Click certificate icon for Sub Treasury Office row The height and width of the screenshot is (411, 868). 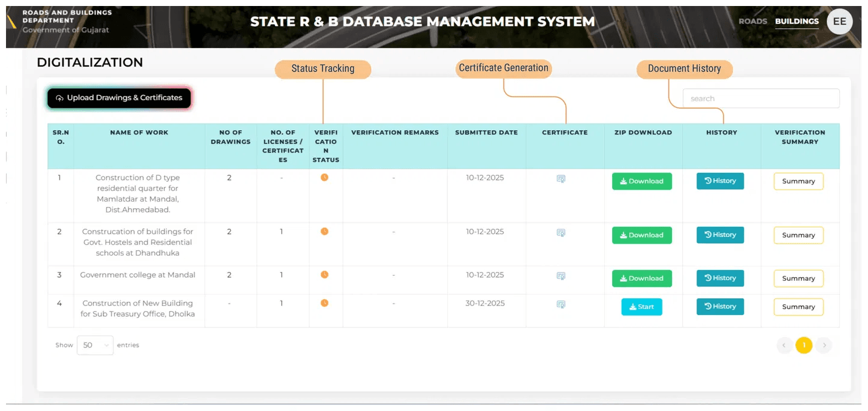coord(561,304)
